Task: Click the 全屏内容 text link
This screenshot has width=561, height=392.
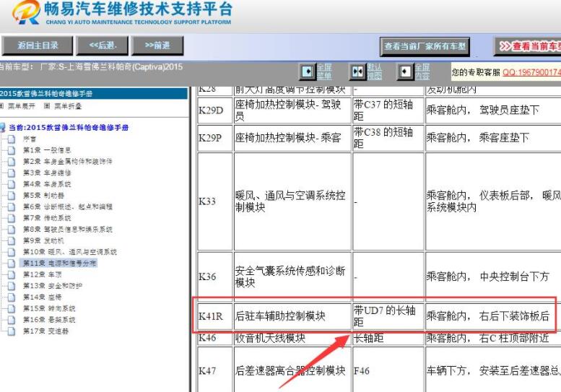Action: 422,72
